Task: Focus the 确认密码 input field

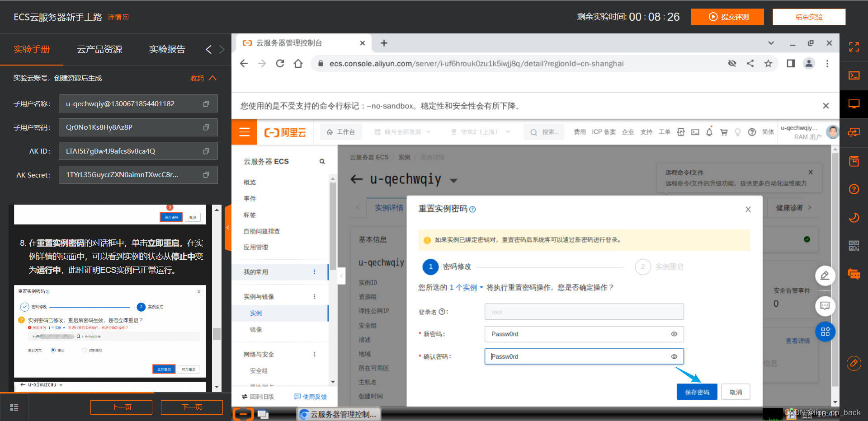Action: click(584, 357)
